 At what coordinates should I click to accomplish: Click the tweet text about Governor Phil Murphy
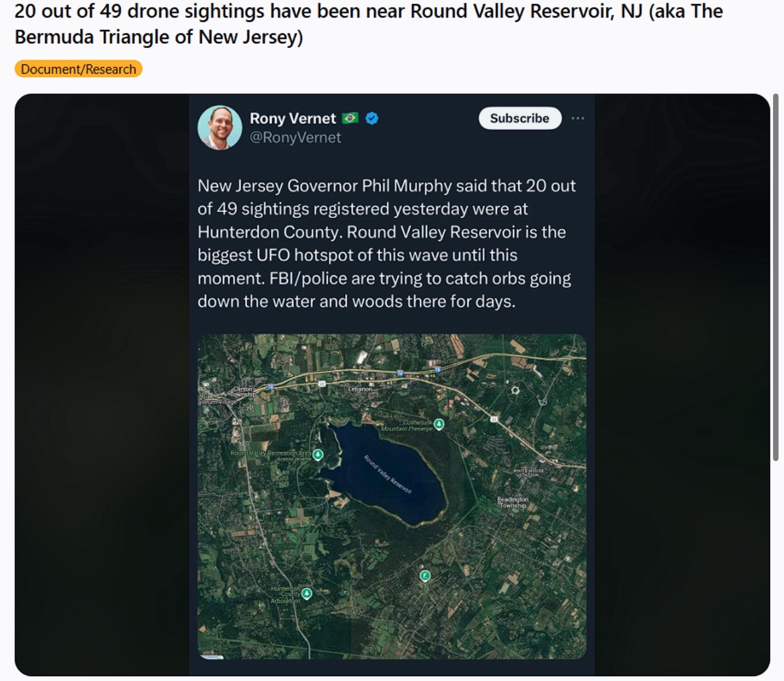(x=387, y=244)
